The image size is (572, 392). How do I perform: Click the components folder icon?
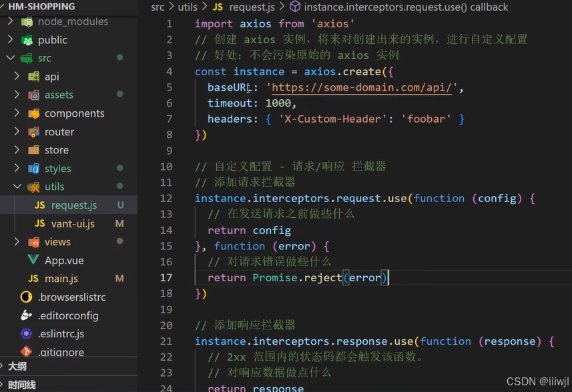click(x=33, y=113)
